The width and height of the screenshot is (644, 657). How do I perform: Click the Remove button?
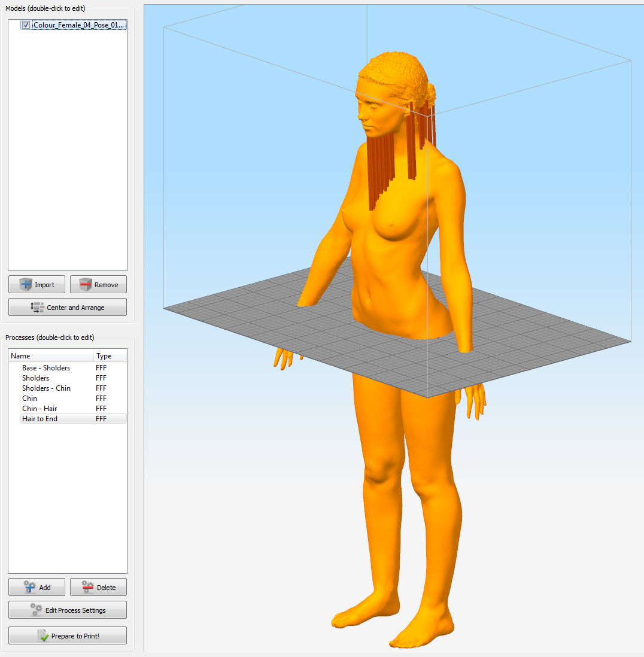[x=99, y=284]
